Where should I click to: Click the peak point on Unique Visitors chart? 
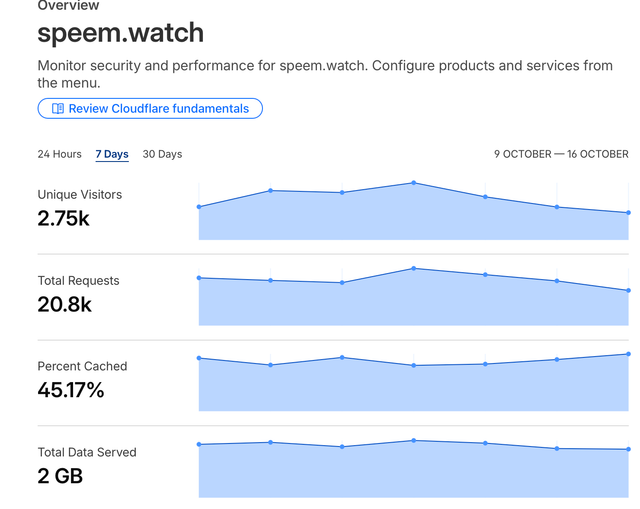(413, 183)
